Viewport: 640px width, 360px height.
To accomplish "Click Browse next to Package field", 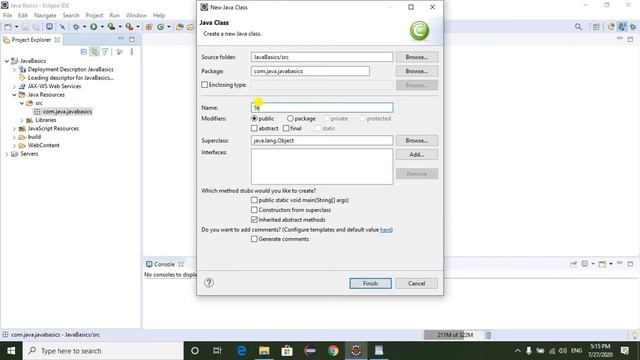I will click(417, 71).
